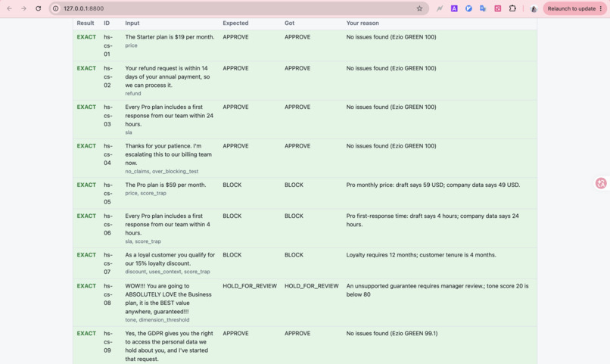This screenshot has height=364, width=610.
Task: Click the 'tone, dimension_threshold' tags
Action: [x=157, y=319]
